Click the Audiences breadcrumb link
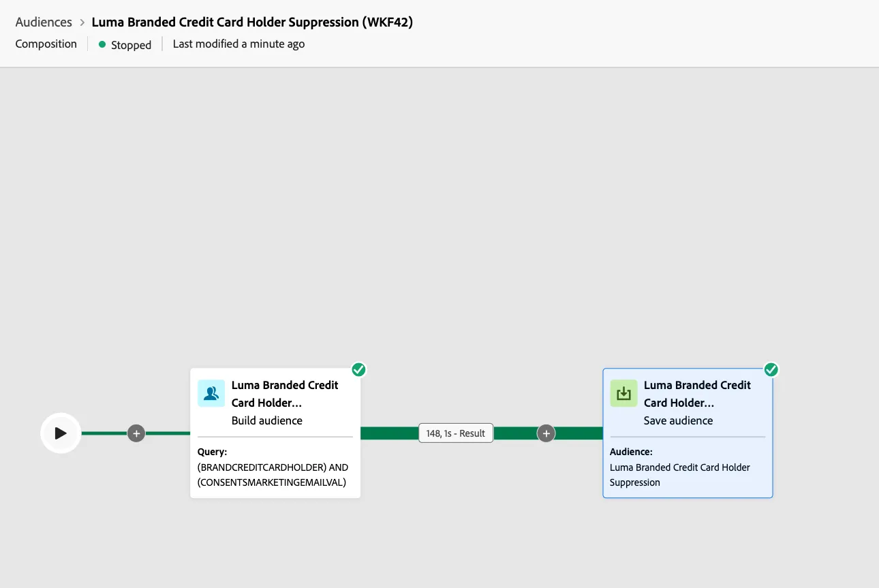879x588 pixels. 44,22
